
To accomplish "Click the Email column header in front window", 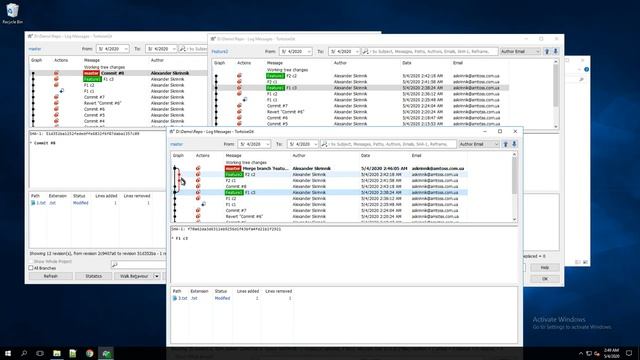I will click(x=416, y=156).
